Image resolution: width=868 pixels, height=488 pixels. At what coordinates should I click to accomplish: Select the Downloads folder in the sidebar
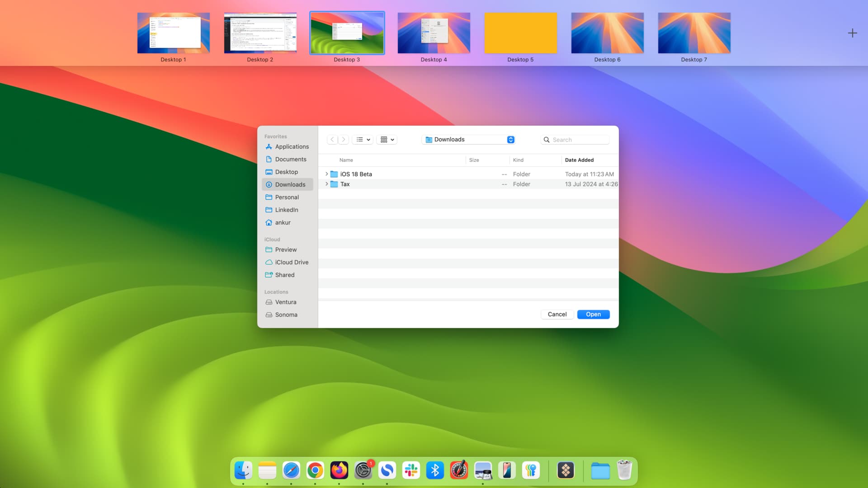click(289, 184)
